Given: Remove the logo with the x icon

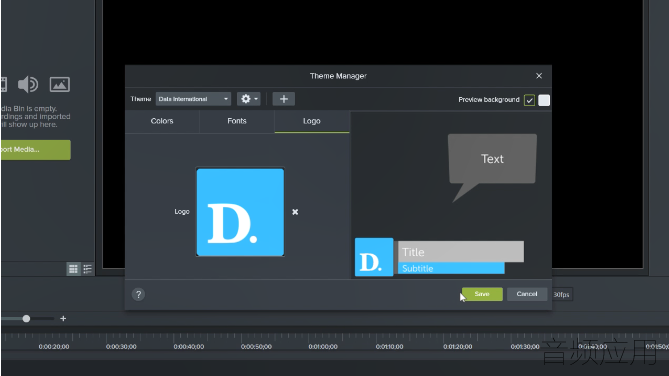Looking at the screenshot, I should click(295, 212).
